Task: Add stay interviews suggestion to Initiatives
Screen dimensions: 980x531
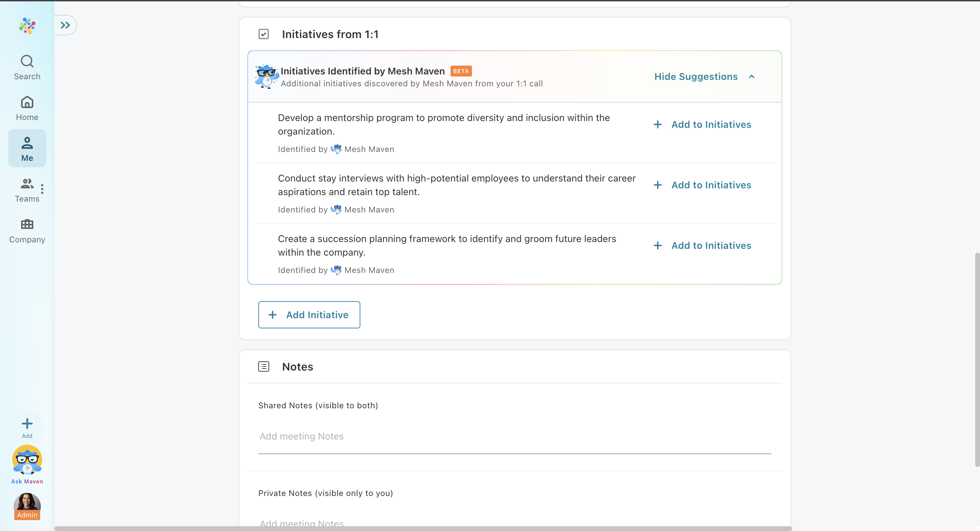Action: [702, 185]
